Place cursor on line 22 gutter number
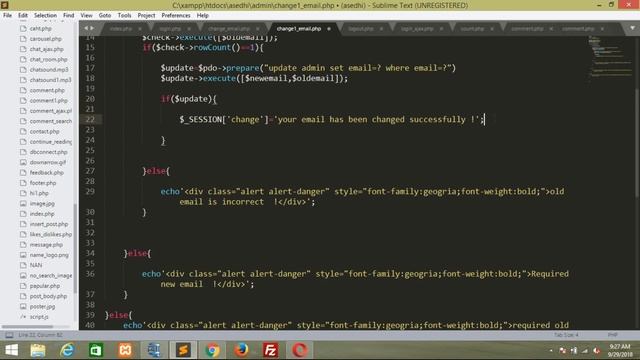Image resolution: width=640 pixels, height=360 pixels. [90, 119]
